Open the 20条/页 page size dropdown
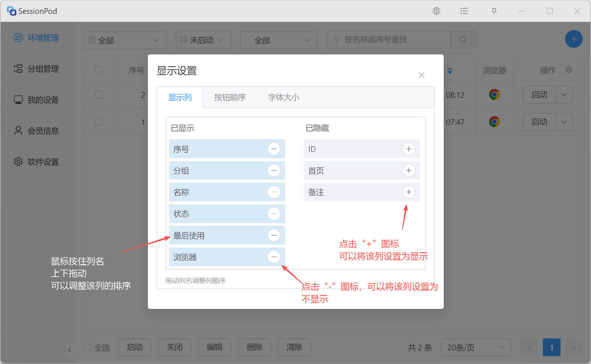The width and height of the screenshot is (591, 364). tap(476, 347)
